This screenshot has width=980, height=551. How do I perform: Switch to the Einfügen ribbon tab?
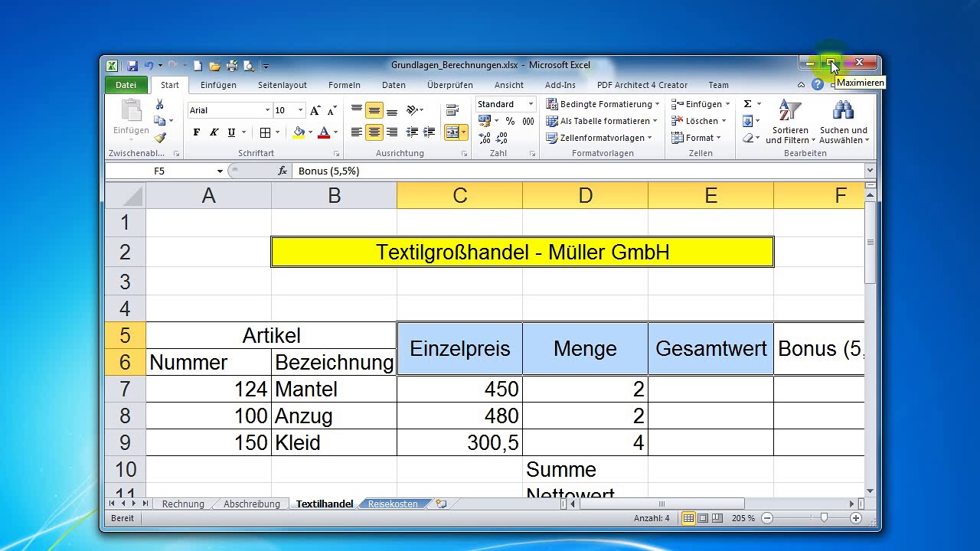[x=218, y=85]
